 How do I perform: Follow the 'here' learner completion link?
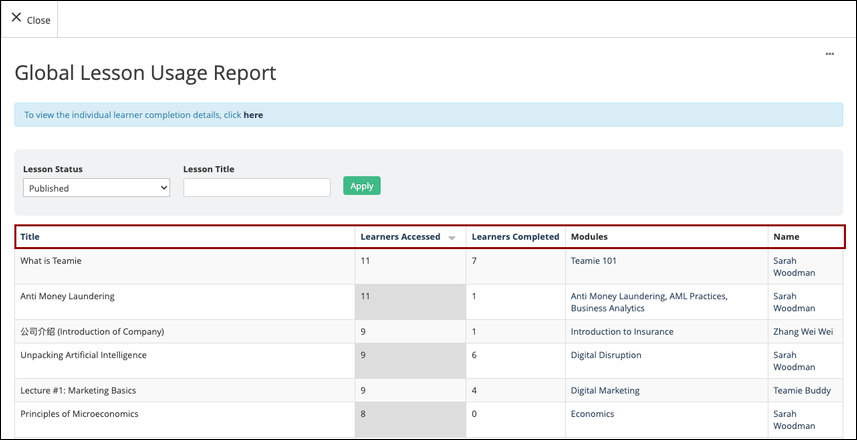[x=253, y=115]
